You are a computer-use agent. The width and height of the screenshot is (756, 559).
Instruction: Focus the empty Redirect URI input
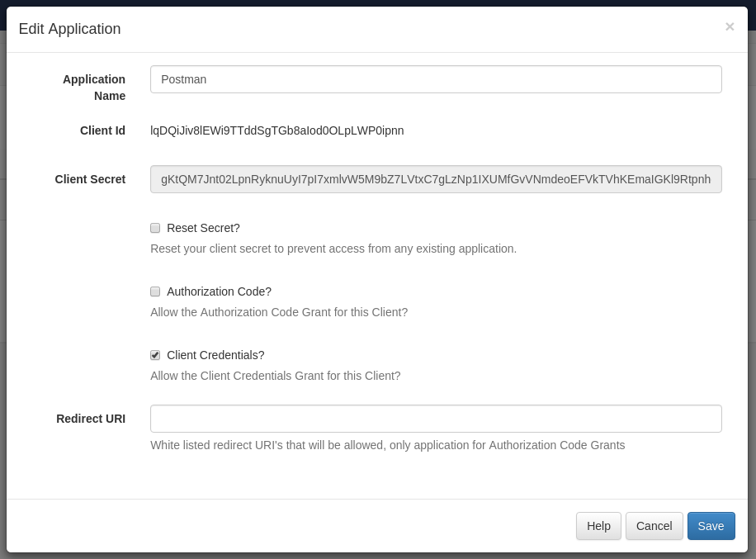(436, 419)
